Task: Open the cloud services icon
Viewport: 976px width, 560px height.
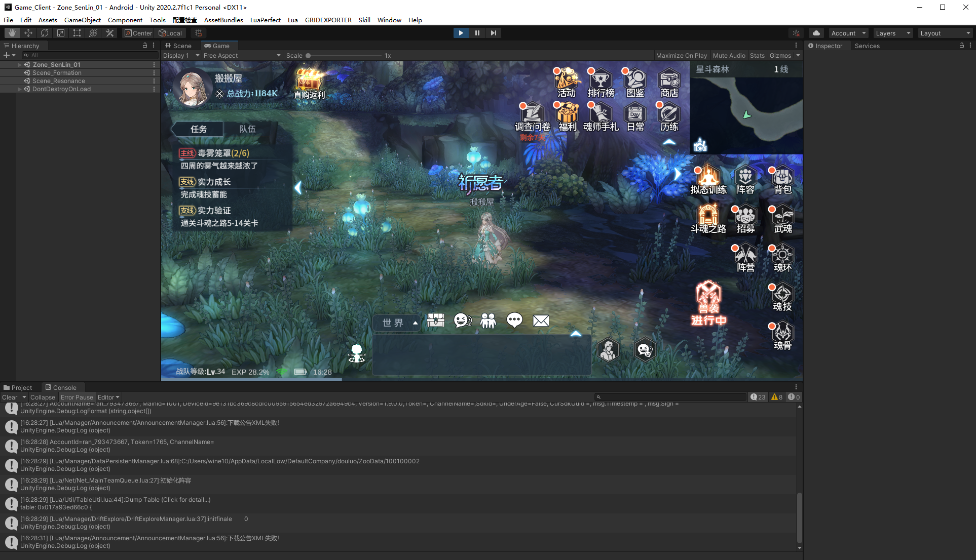Action: point(816,33)
